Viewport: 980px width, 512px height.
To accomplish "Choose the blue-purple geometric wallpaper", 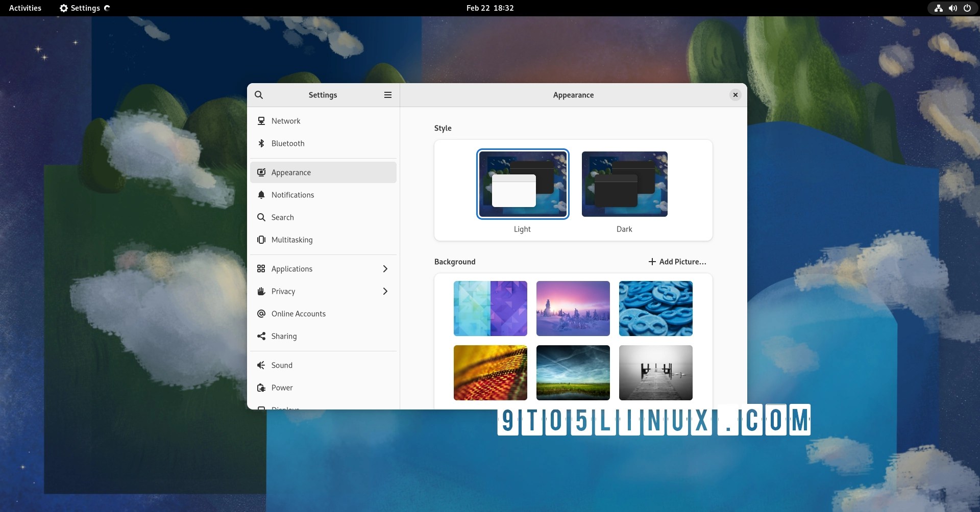I will pos(491,309).
